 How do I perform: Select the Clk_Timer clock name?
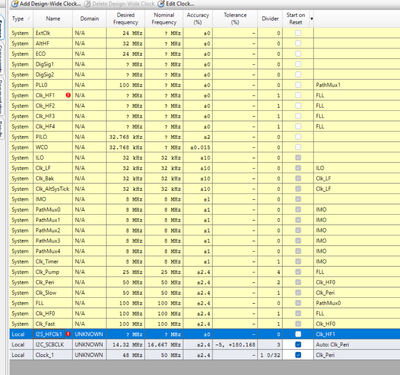tap(47, 261)
